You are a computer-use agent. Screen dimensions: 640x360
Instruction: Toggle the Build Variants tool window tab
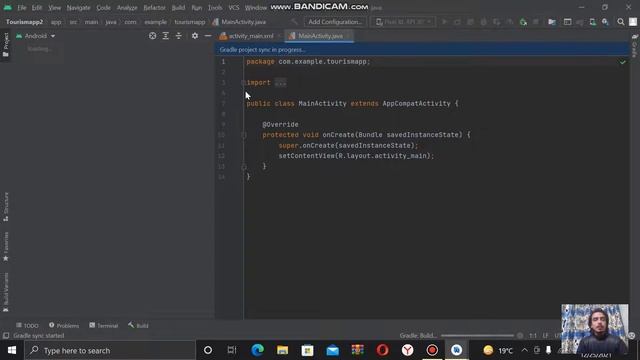tap(6, 292)
